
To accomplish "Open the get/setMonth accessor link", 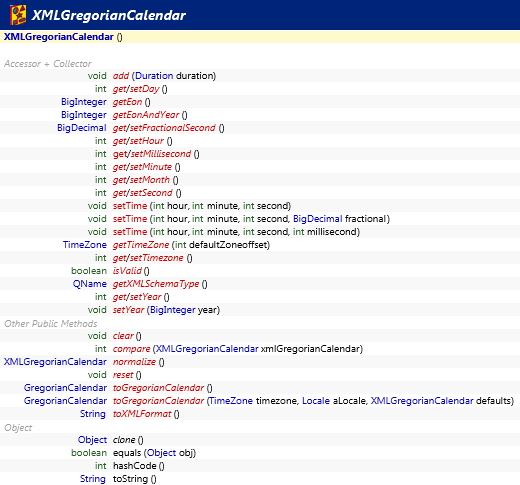I will (141, 180).
